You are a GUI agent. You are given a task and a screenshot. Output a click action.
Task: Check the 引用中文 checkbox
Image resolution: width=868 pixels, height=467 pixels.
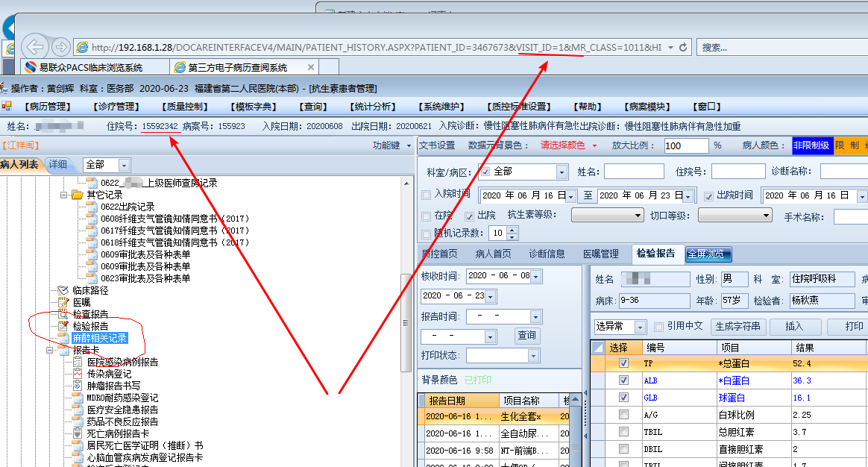pos(658,327)
